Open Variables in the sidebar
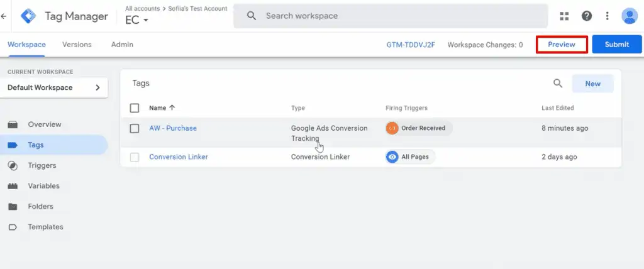 pyautogui.click(x=43, y=186)
